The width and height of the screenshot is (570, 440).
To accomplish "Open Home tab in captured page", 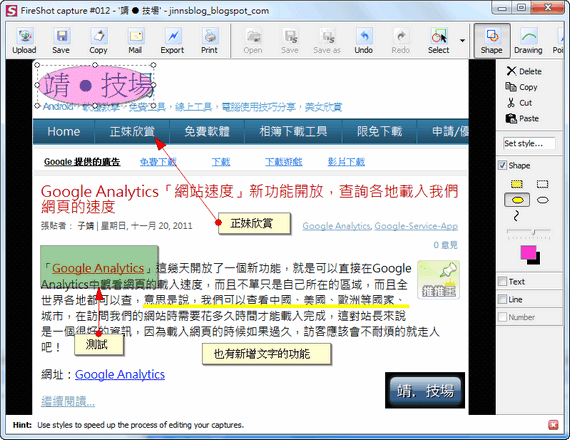I will click(64, 131).
